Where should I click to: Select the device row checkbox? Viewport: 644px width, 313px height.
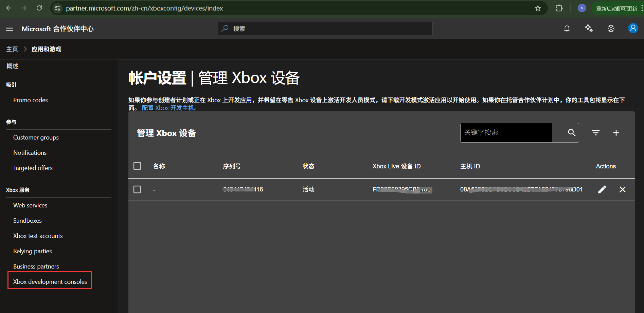click(137, 189)
